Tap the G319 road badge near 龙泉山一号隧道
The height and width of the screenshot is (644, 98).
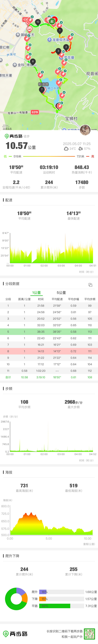(x=35, y=112)
